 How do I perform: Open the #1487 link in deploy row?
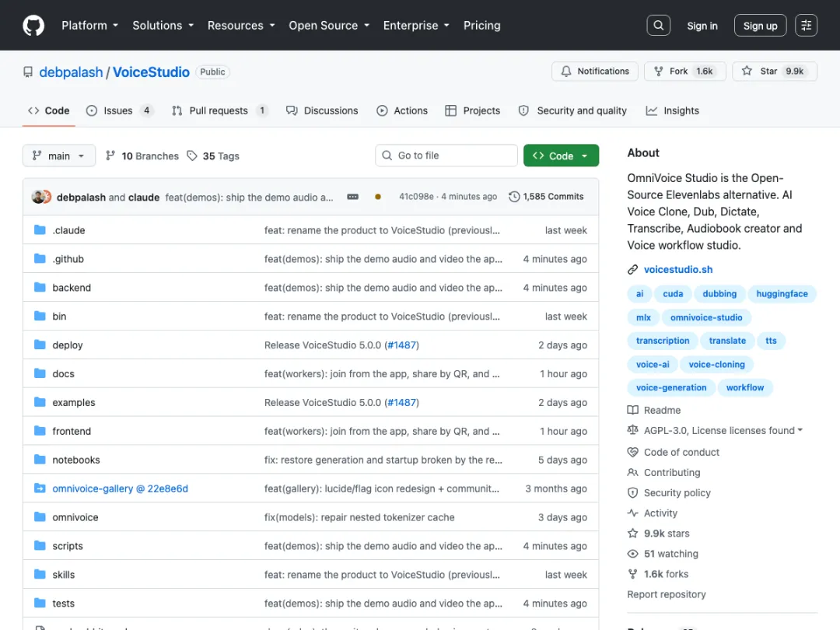click(x=401, y=345)
